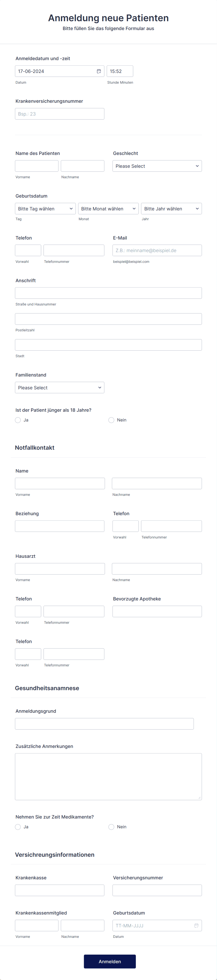Open calendar icon in Anmeldedatum field
Screen dimensions: 217x980
click(x=99, y=71)
